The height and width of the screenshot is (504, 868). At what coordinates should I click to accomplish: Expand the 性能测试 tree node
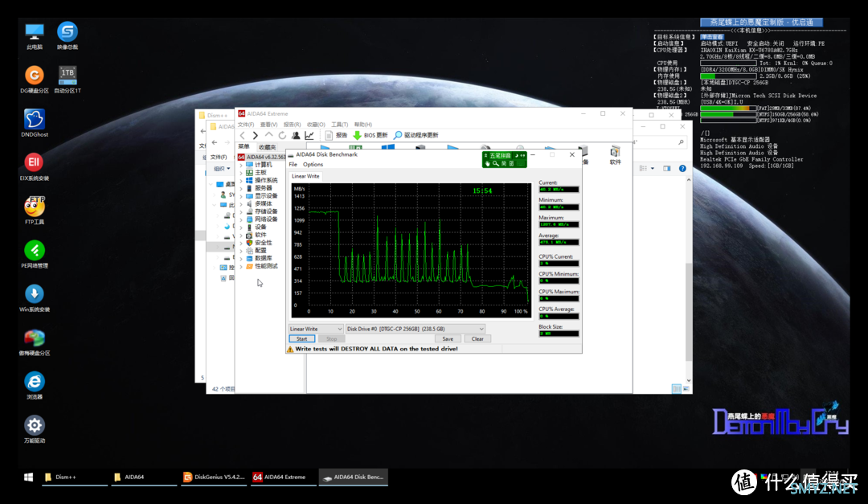tap(241, 266)
